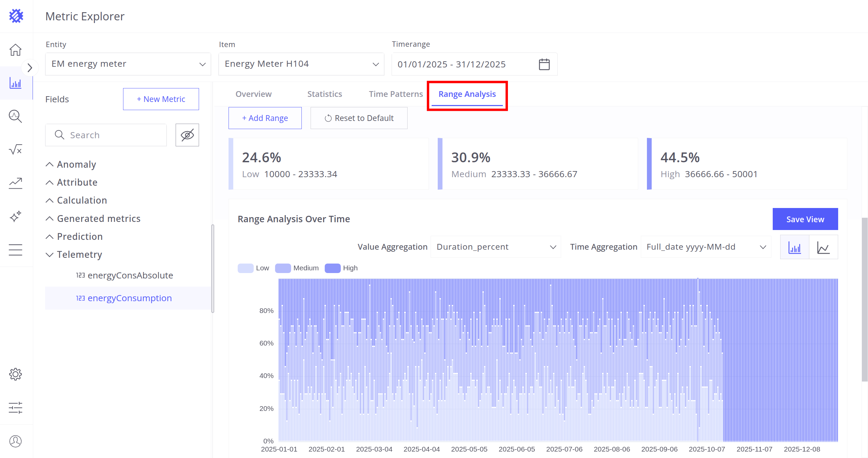Toggle hidden fields eye icon
Viewport: 868px width, 458px height.
[x=187, y=135]
